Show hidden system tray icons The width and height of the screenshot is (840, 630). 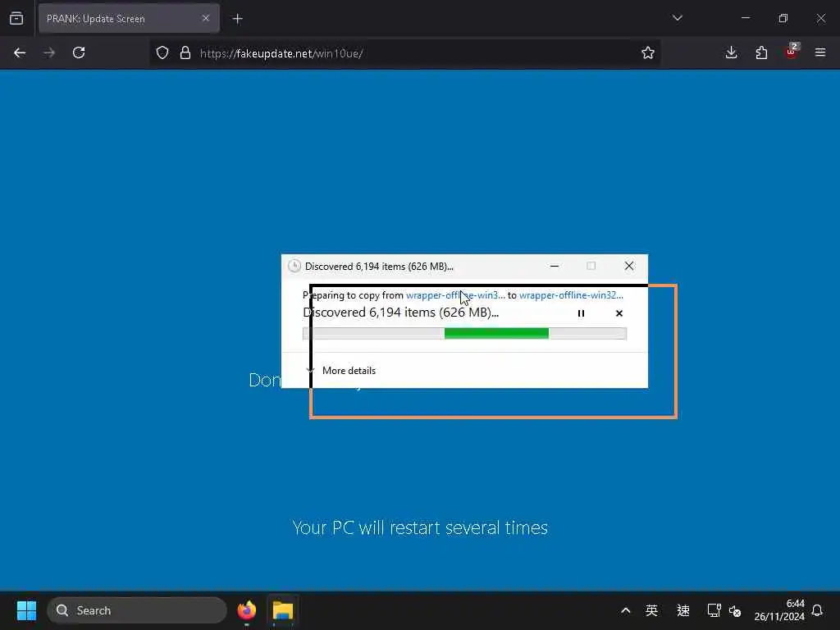coord(625,610)
